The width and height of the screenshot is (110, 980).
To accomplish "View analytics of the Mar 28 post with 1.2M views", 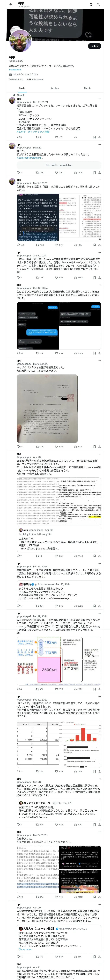I will point(78,245).
